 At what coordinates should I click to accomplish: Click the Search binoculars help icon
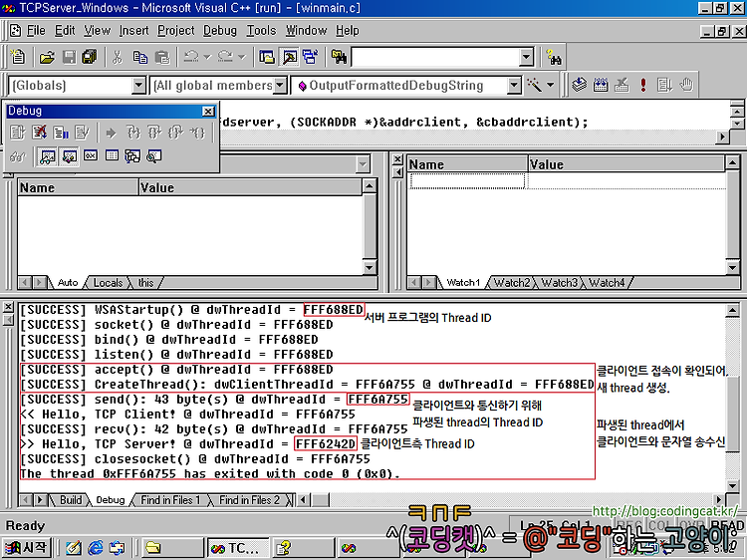[x=554, y=58]
